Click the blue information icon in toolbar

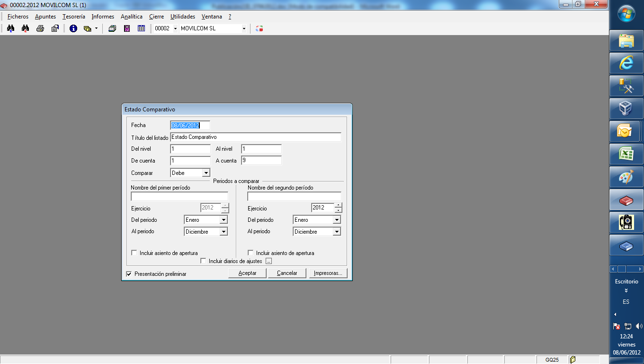(x=73, y=28)
